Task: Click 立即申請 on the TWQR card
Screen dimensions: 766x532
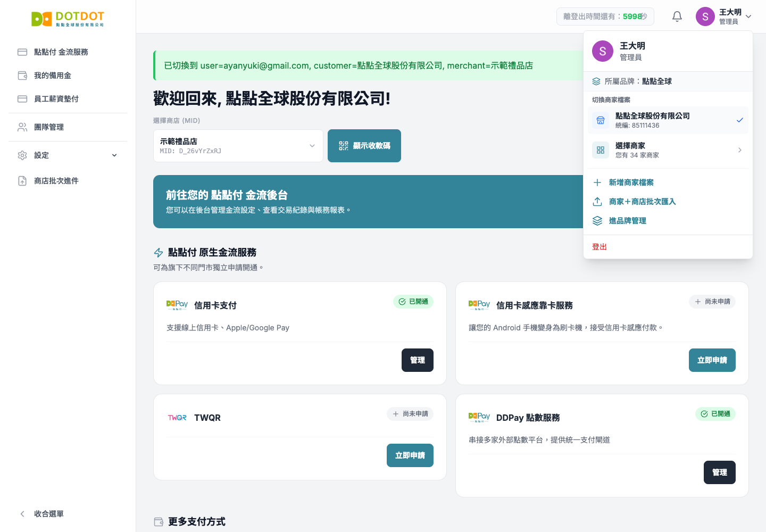Action: (x=410, y=455)
